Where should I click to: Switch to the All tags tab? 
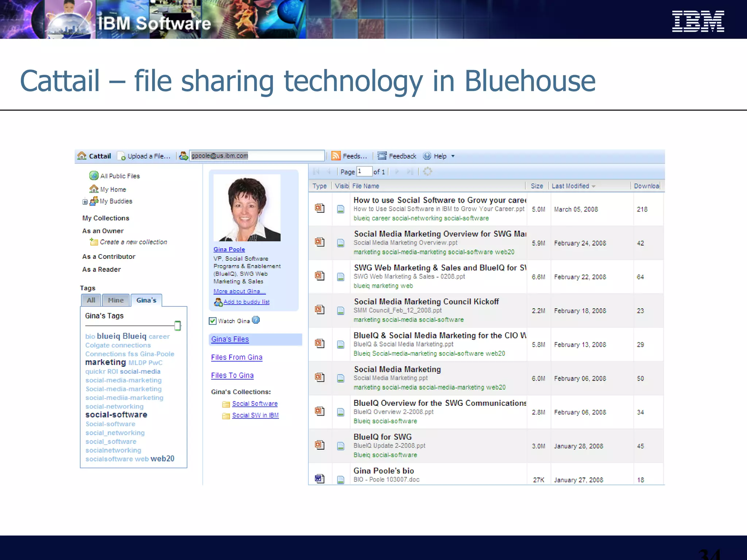[x=91, y=300]
